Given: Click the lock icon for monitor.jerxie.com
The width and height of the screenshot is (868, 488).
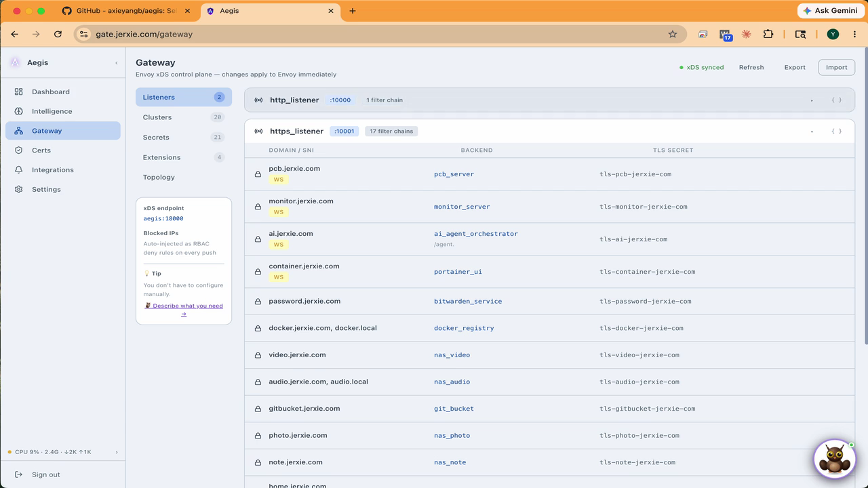Looking at the screenshot, I should tap(258, 207).
